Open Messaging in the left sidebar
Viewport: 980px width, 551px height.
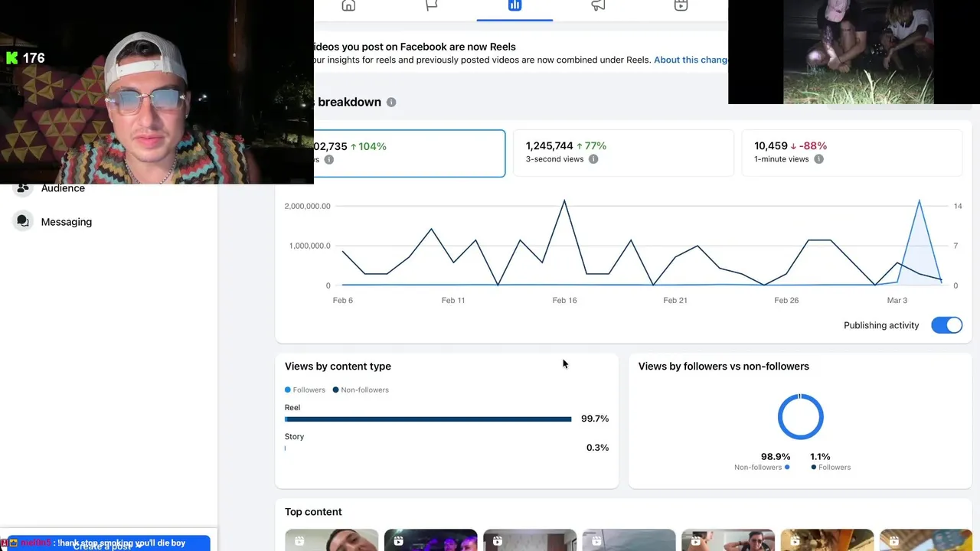click(x=67, y=222)
